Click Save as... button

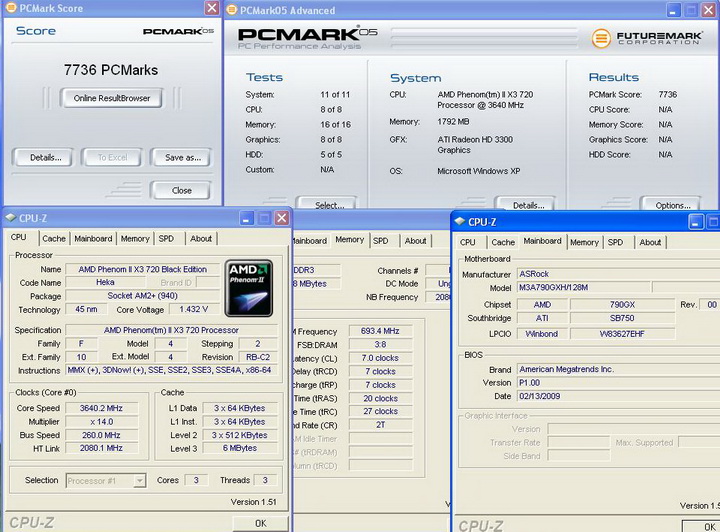click(x=182, y=157)
